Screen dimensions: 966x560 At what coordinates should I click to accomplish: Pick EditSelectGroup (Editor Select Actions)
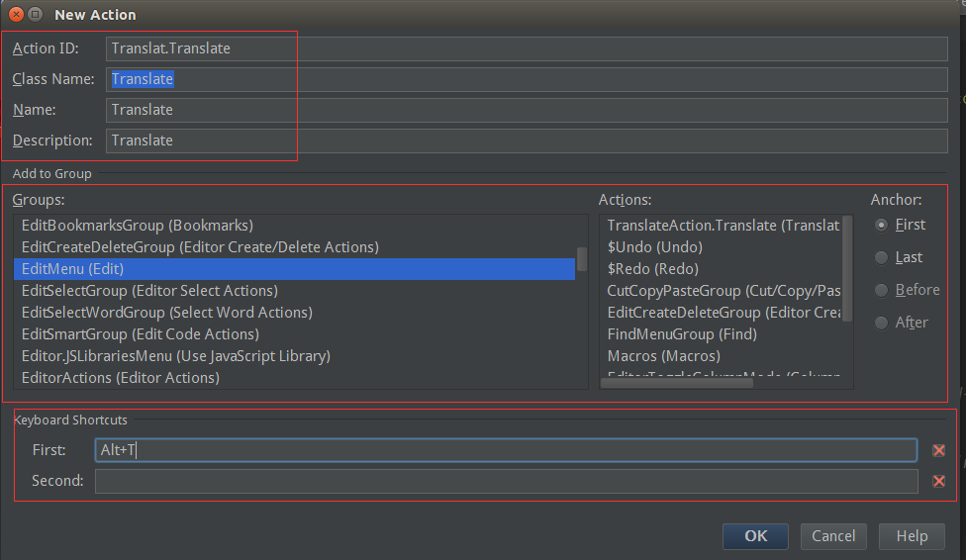295,291
